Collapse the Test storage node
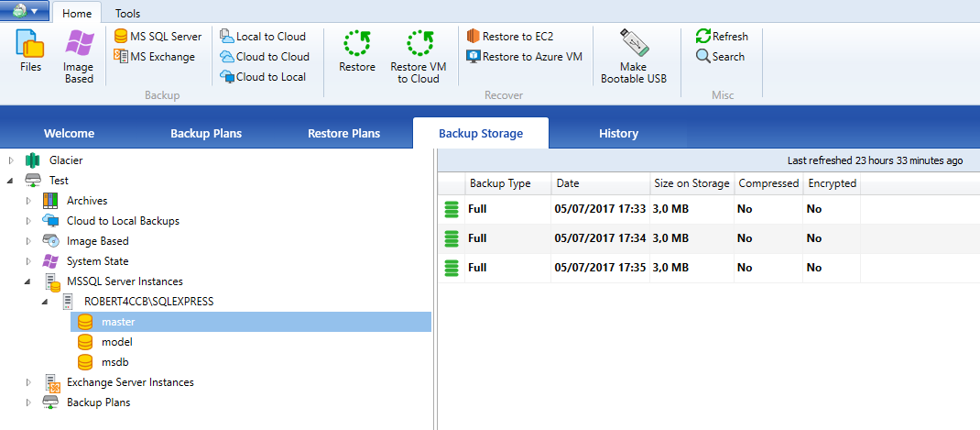980x430 pixels. 11,181
